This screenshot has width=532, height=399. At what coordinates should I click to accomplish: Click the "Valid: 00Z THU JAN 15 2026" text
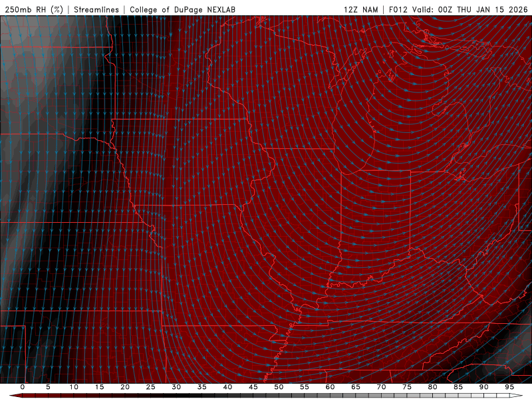[470, 9]
